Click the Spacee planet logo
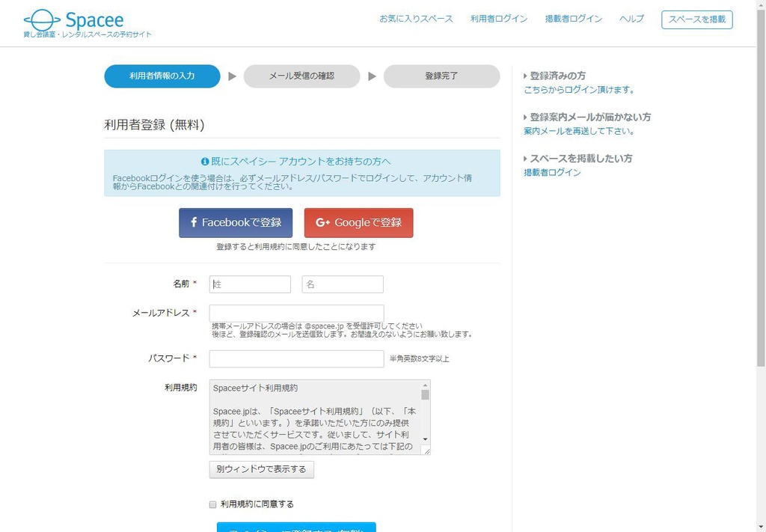 pyautogui.click(x=42, y=20)
